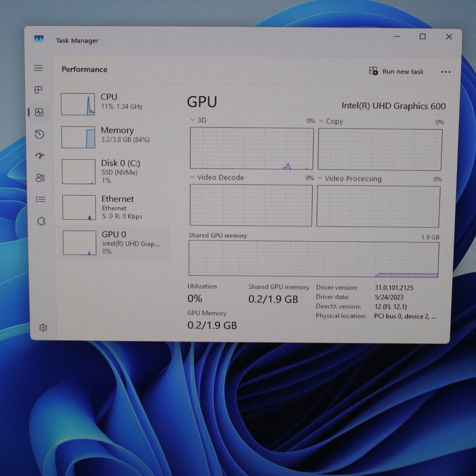Open Task Manager settings gear
This screenshot has width=476, height=476.
click(43, 327)
